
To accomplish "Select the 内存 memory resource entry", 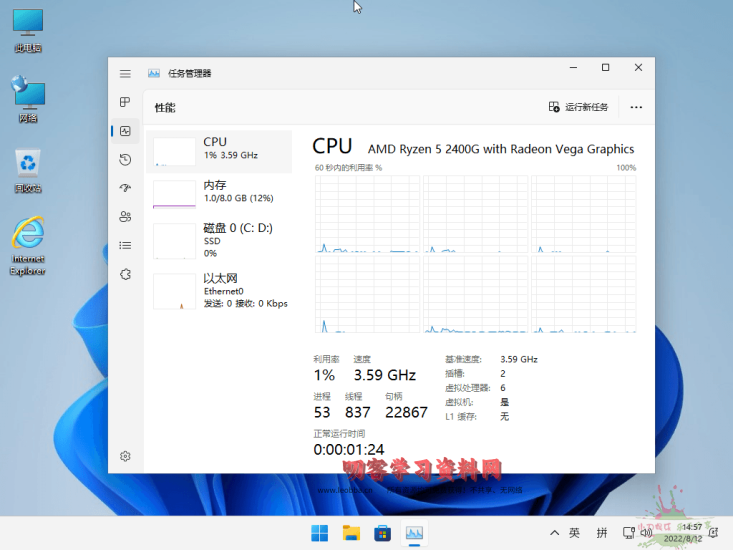I will coord(219,193).
